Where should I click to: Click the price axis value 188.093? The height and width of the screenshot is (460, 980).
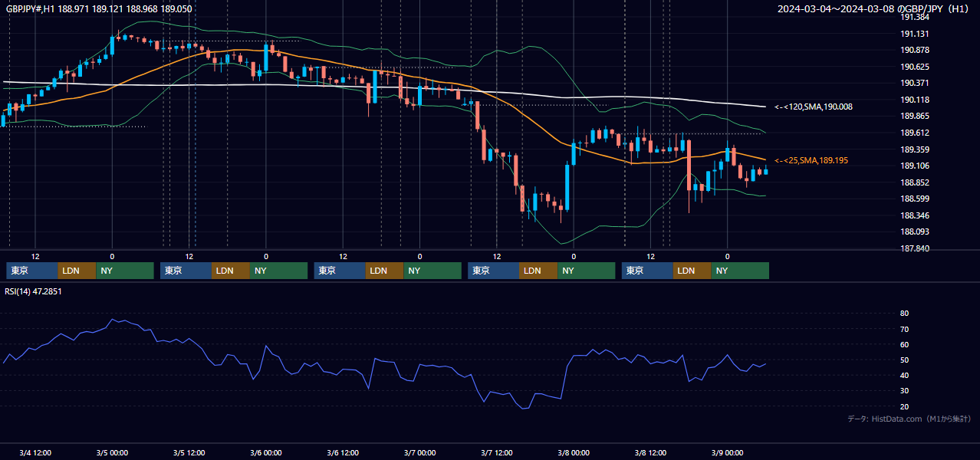(915, 232)
